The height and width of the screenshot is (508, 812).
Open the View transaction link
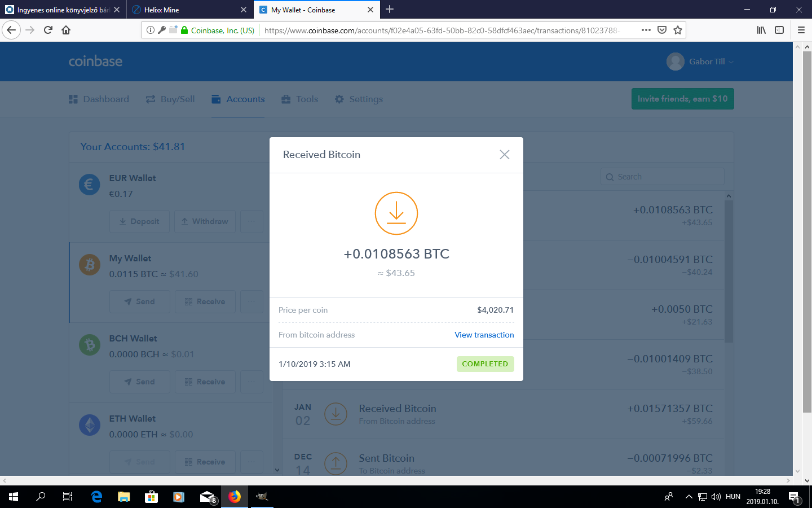tap(484, 335)
